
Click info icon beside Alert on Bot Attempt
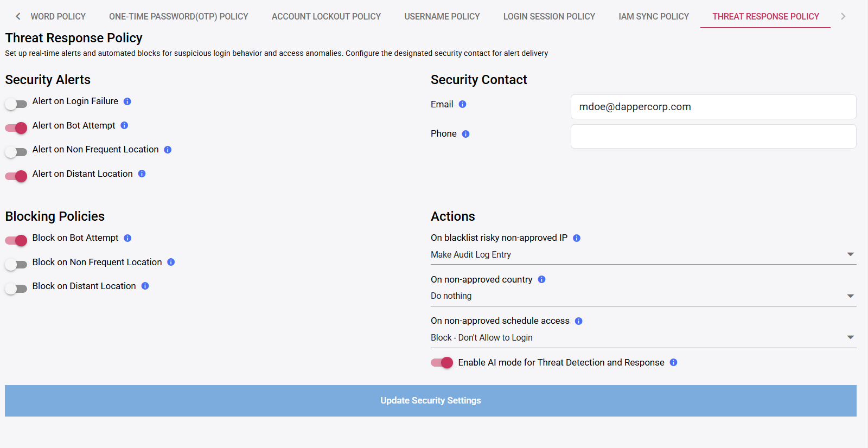(x=124, y=125)
